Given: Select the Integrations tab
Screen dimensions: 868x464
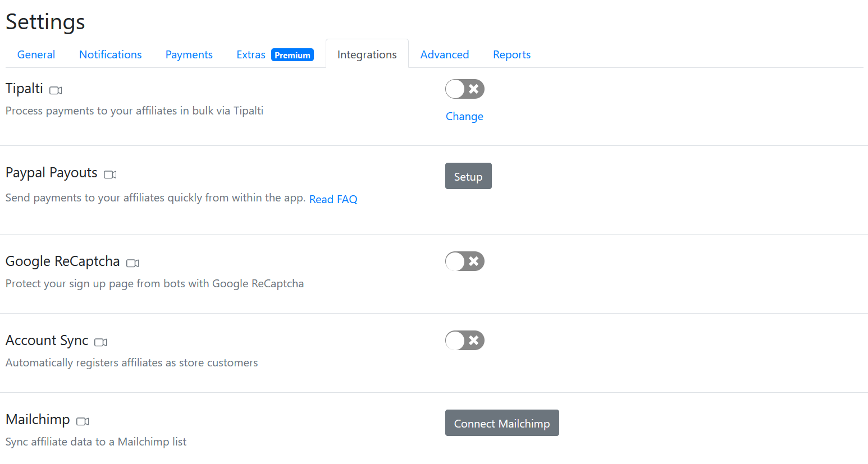Looking at the screenshot, I should [367, 54].
